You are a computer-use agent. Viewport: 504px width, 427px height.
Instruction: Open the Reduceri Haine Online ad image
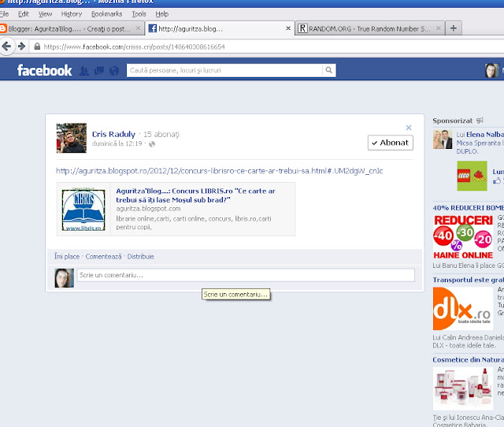pyautogui.click(x=463, y=237)
